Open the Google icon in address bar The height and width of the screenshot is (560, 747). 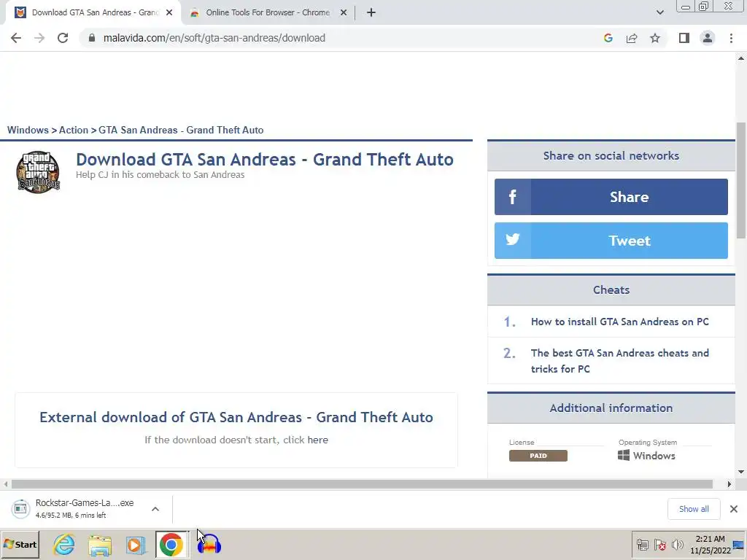[x=608, y=38]
